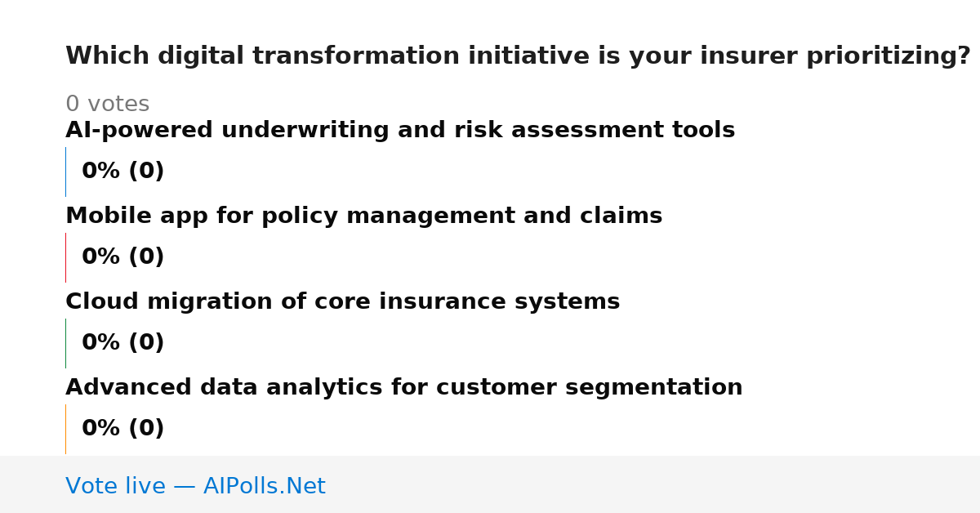Select AI-powered underwriting and risk assessment option
This screenshot has width=980, height=513.
400,131
